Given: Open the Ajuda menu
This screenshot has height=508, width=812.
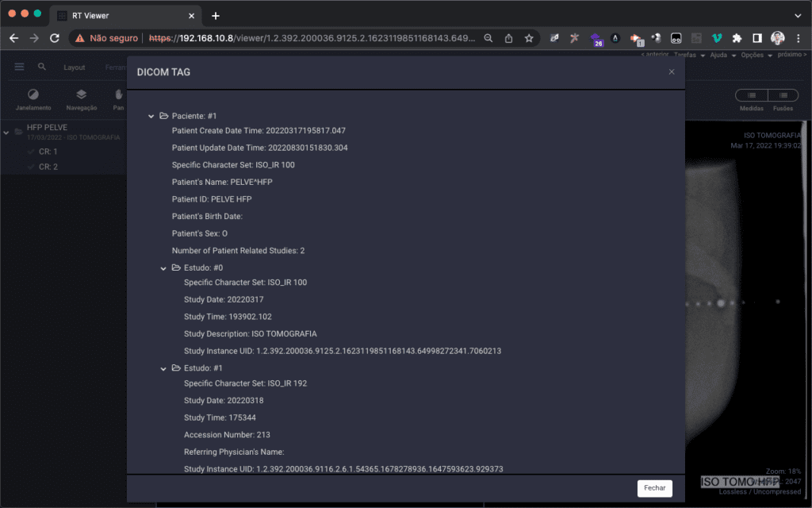Looking at the screenshot, I should click(x=720, y=55).
